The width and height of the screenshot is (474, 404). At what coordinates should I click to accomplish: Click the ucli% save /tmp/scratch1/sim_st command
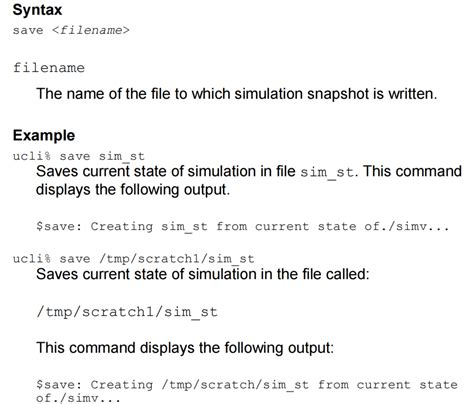tap(134, 259)
